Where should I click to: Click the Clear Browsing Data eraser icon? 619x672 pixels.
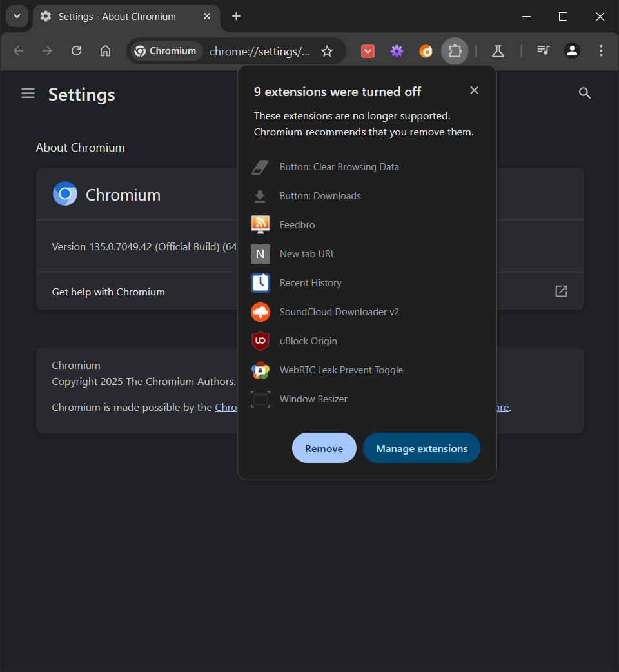(x=260, y=167)
